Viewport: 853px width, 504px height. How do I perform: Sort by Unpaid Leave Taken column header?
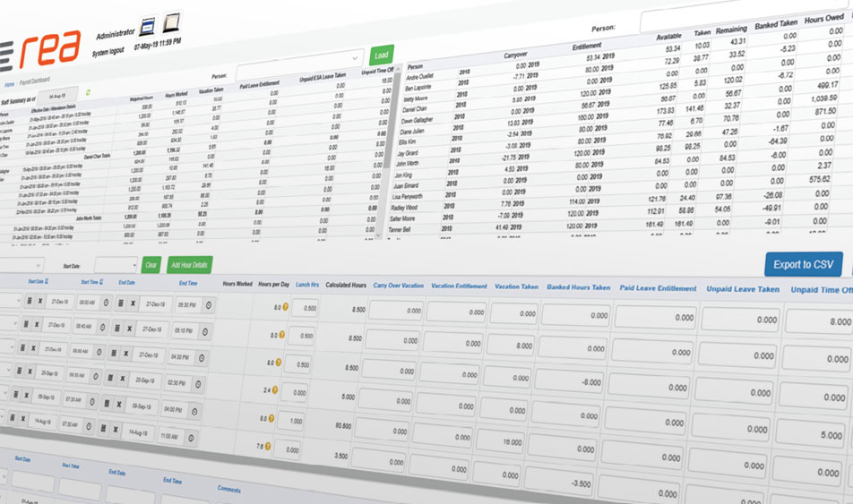743,289
